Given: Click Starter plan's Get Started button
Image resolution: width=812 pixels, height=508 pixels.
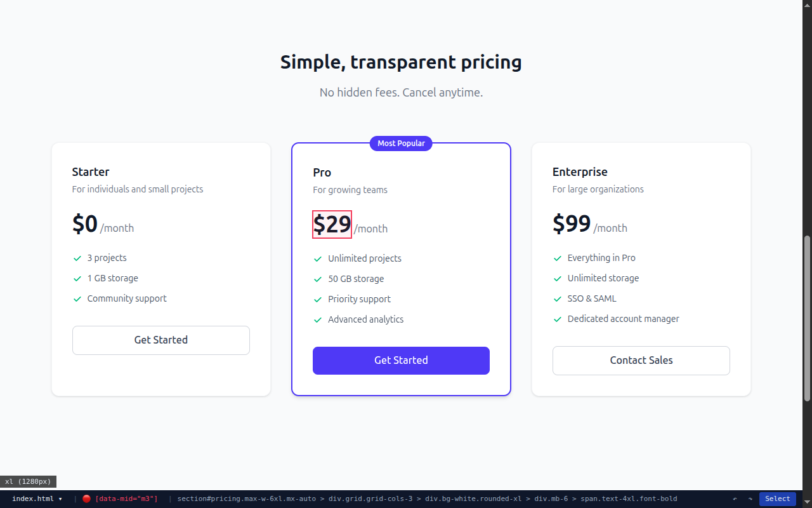Looking at the screenshot, I should click(x=160, y=340).
